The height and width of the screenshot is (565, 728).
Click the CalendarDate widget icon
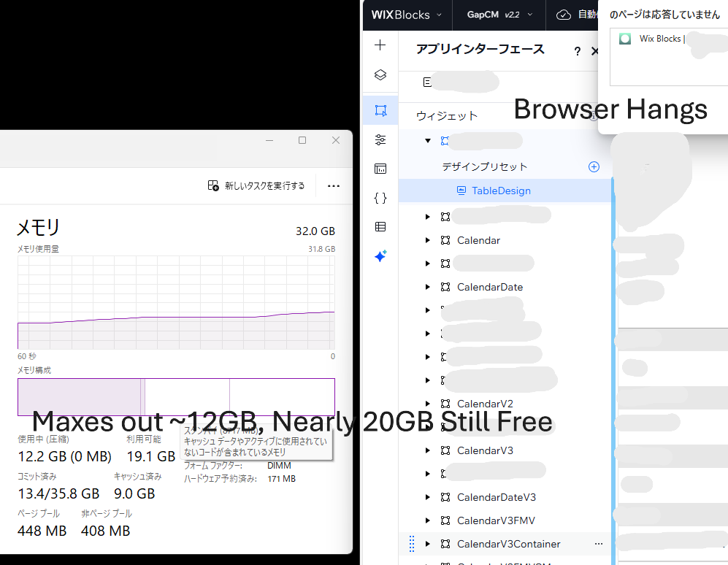tap(445, 287)
